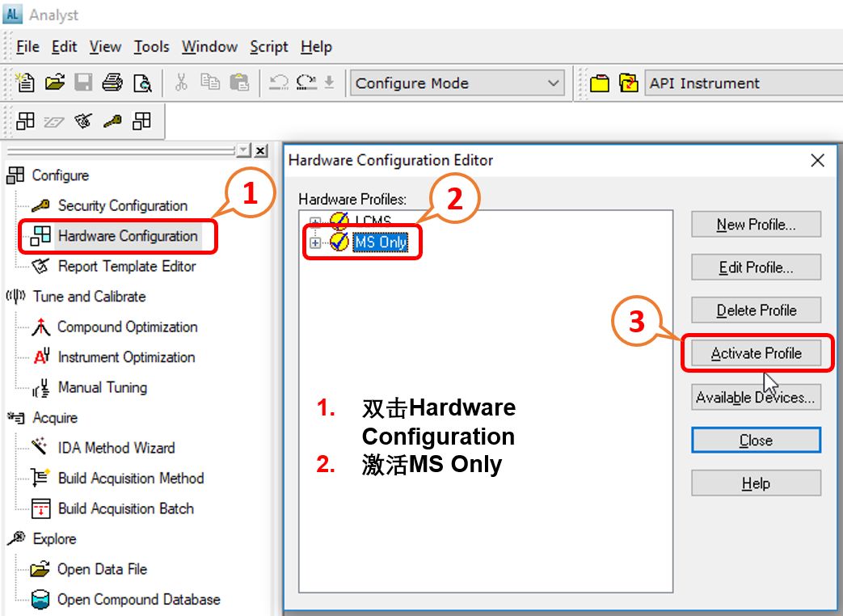
Task: Expand the MS Only profile node
Action: (x=315, y=243)
